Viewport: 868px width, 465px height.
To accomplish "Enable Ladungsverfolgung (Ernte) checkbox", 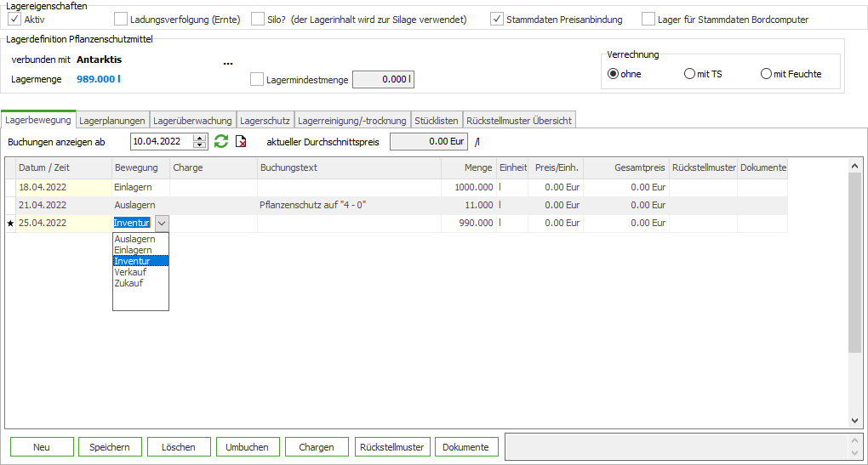I will click(121, 19).
